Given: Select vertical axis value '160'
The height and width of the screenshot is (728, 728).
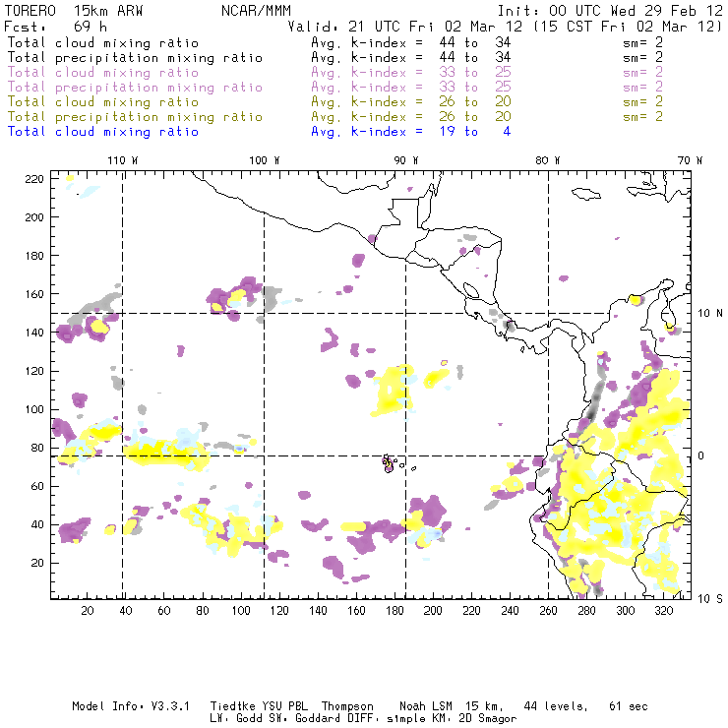Looking at the screenshot, I should (34, 294).
